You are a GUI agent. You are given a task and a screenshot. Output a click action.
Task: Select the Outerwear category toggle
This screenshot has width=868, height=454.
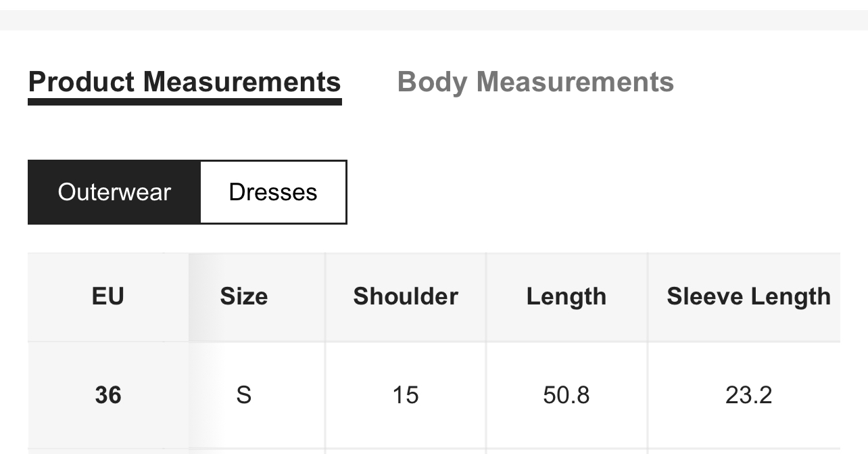[x=114, y=192]
